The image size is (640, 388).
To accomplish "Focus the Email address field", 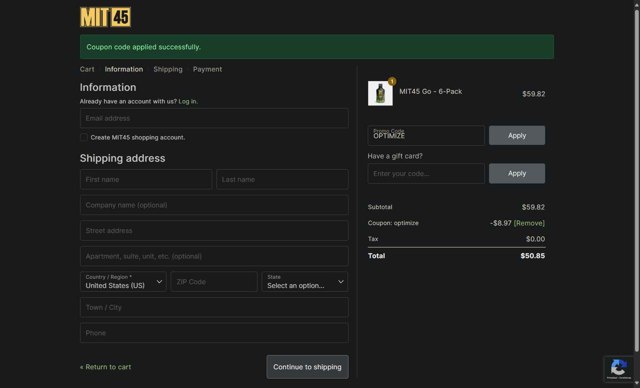I will (x=214, y=118).
